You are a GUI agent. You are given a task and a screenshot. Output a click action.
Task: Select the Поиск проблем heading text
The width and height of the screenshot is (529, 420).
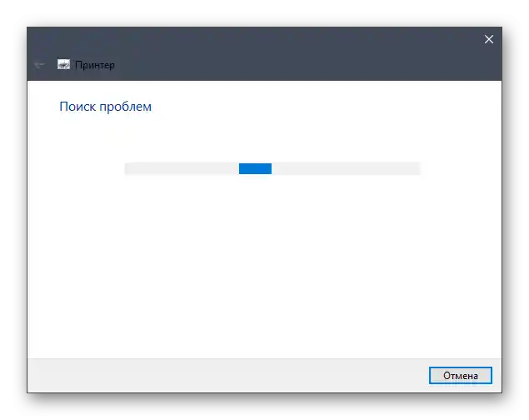(105, 107)
